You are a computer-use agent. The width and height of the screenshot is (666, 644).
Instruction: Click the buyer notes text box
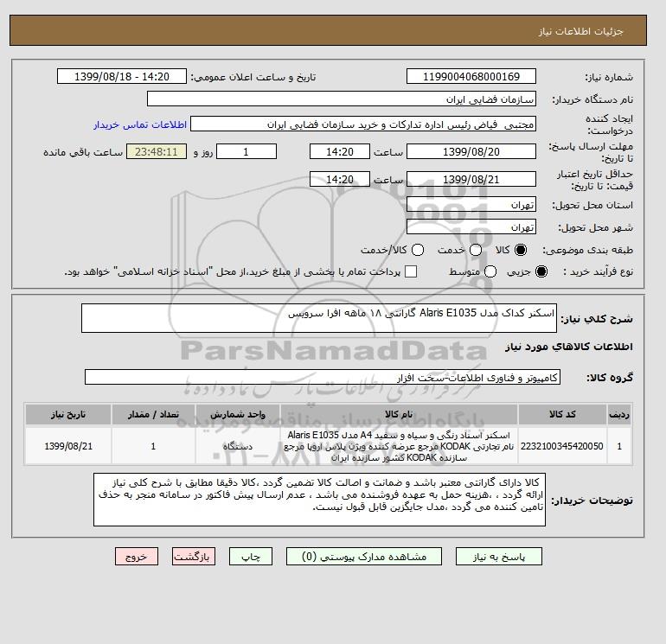coord(319,500)
